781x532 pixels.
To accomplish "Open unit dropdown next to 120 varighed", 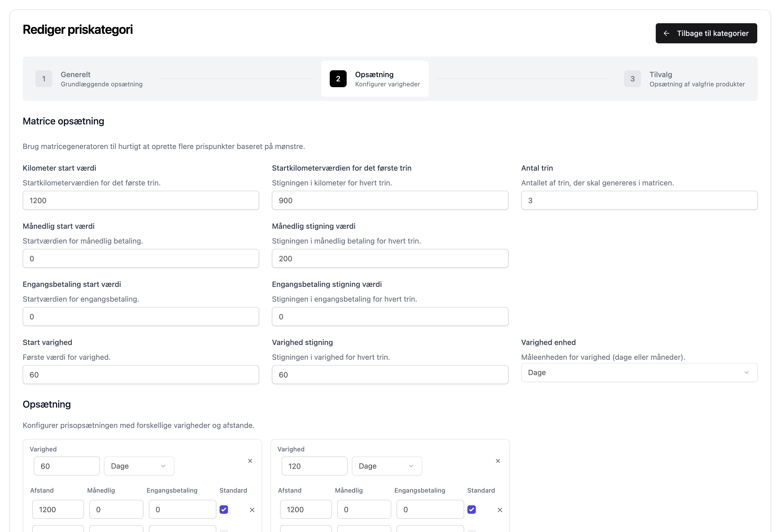I will point(387,466).
